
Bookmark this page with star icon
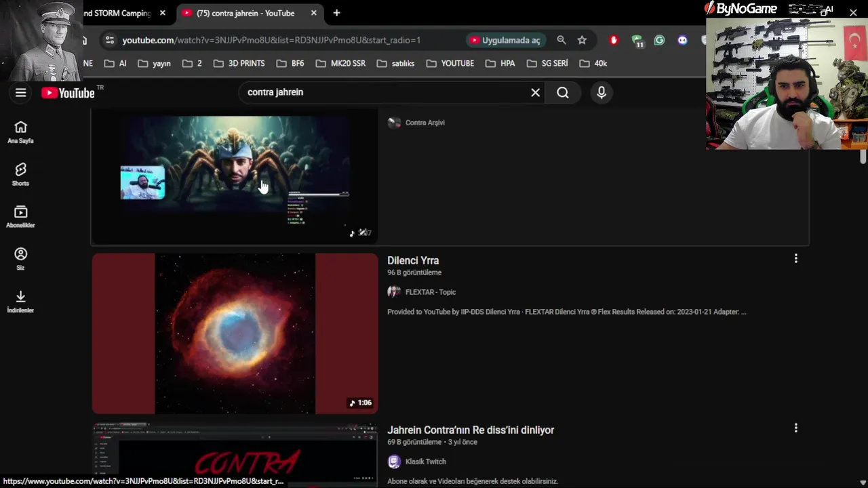tap(582, 40)
